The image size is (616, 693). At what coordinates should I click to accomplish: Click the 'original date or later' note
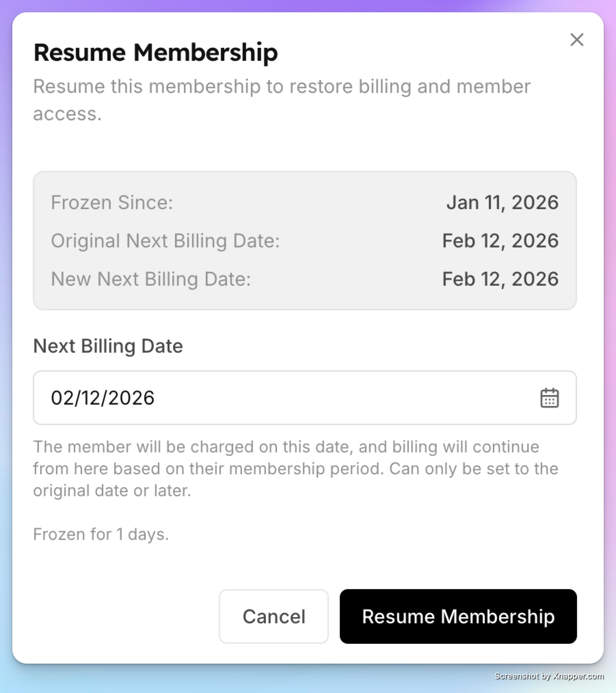point(112,491)
